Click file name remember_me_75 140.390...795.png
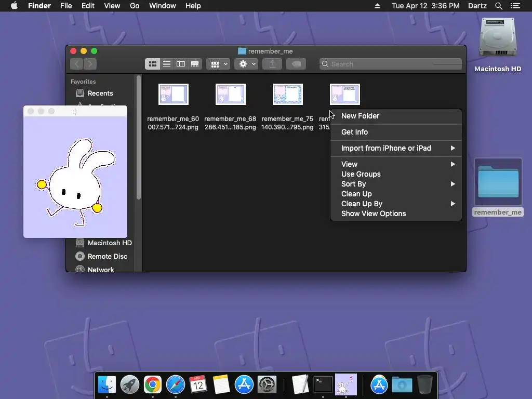 [287, 123]
